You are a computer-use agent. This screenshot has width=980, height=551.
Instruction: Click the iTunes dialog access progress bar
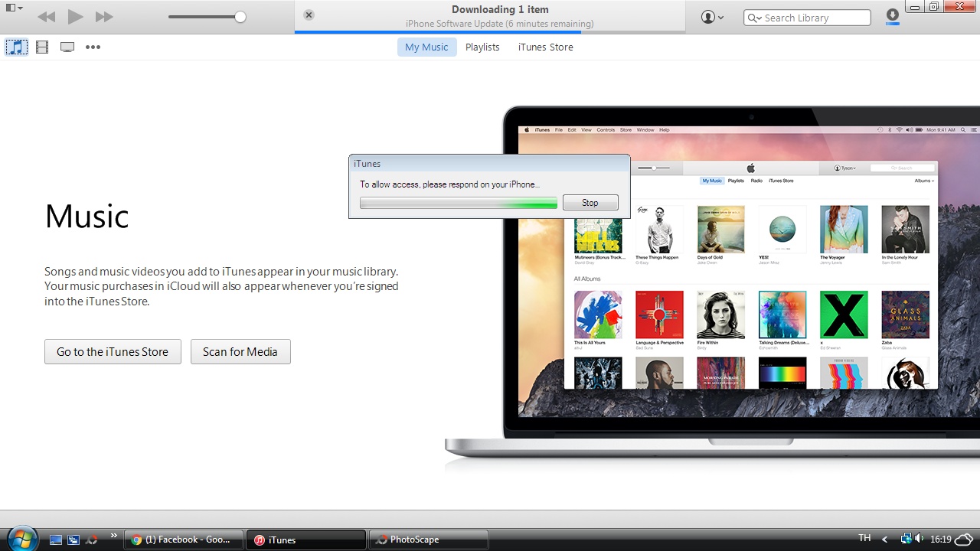[459, 203]
